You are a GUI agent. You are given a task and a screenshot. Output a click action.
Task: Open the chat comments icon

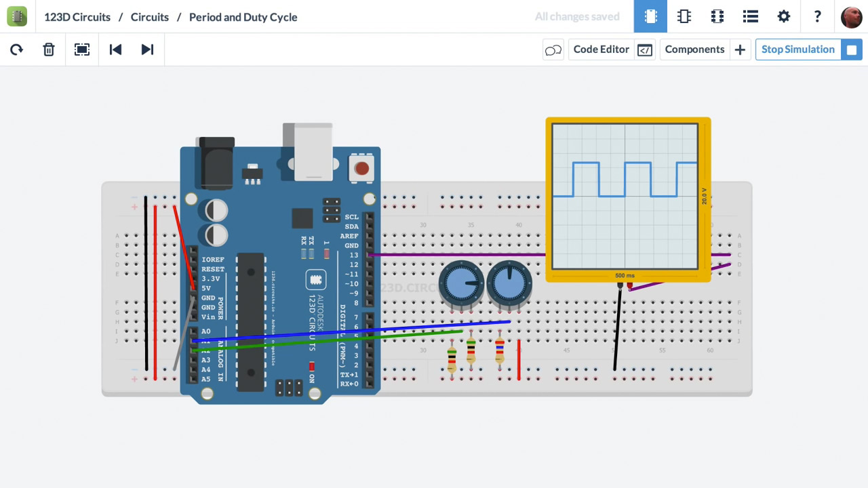tap(553, 49)
